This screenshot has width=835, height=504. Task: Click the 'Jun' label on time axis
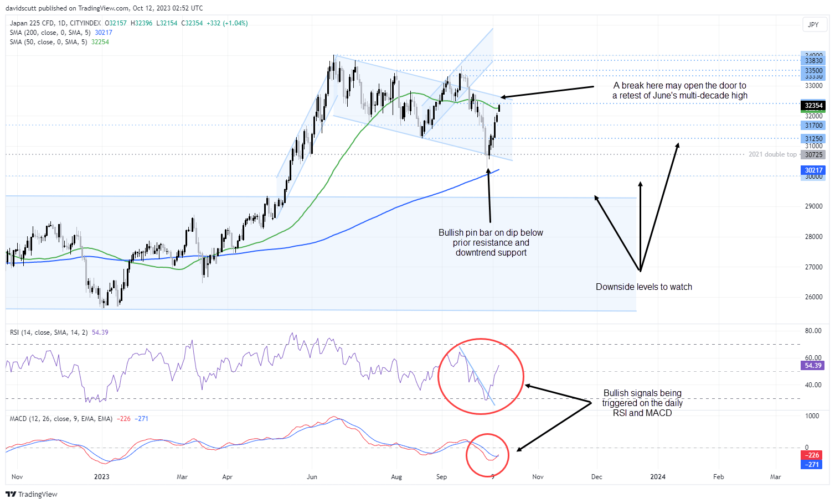[x=312, y=477]
